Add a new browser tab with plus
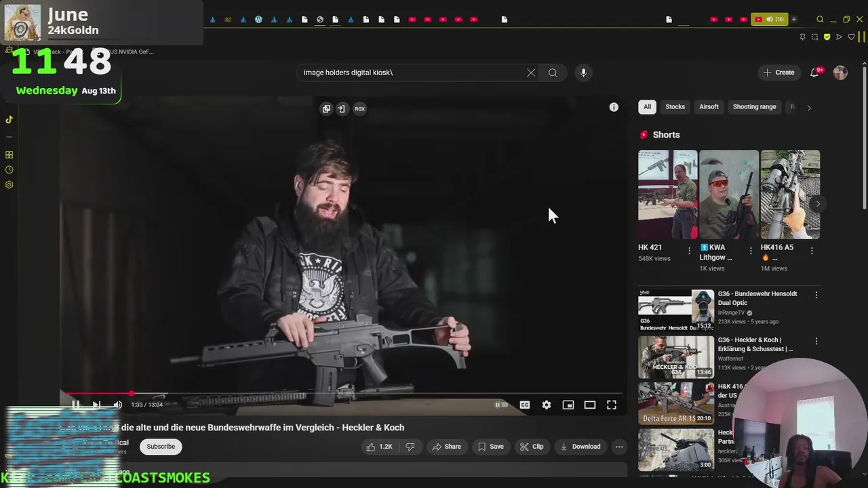This screenshot has width=868, height=488. click(794, 19)
